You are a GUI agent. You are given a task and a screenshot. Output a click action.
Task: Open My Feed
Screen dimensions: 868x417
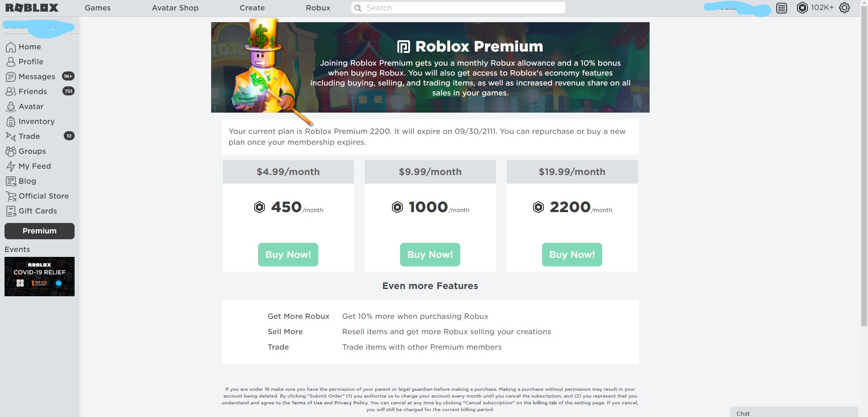34,166
